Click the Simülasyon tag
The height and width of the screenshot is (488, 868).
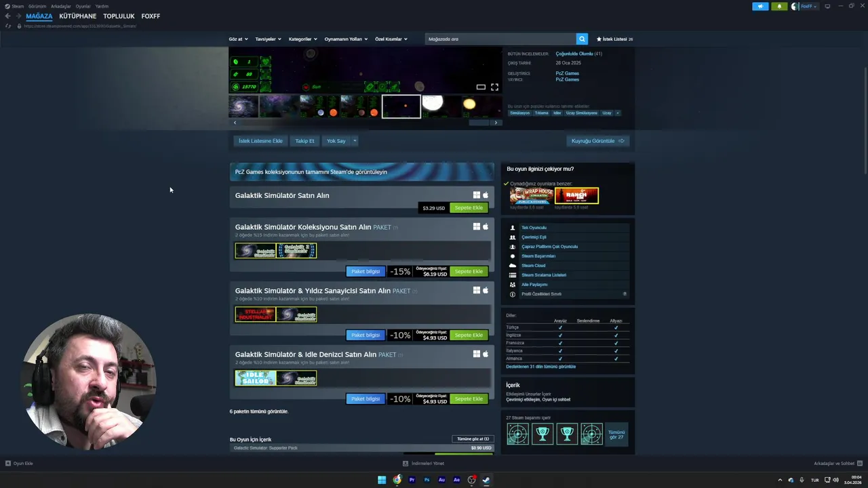coord(520,113)
